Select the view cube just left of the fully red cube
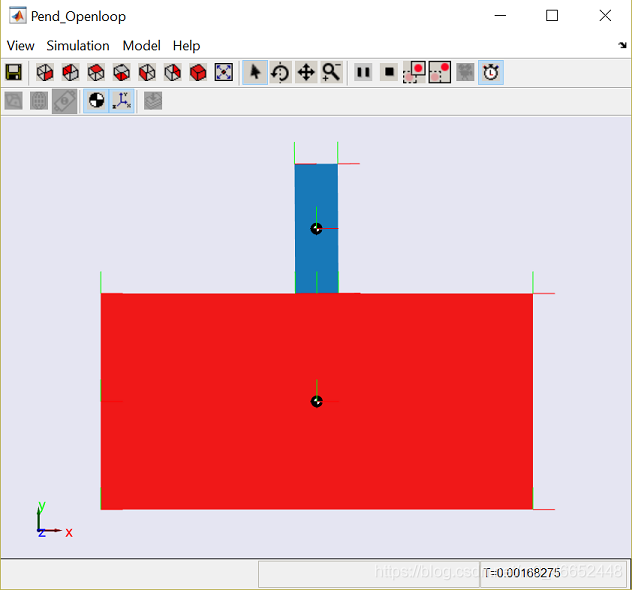The width and height of the screenshot is (632, 590). (x=173, y=73)
